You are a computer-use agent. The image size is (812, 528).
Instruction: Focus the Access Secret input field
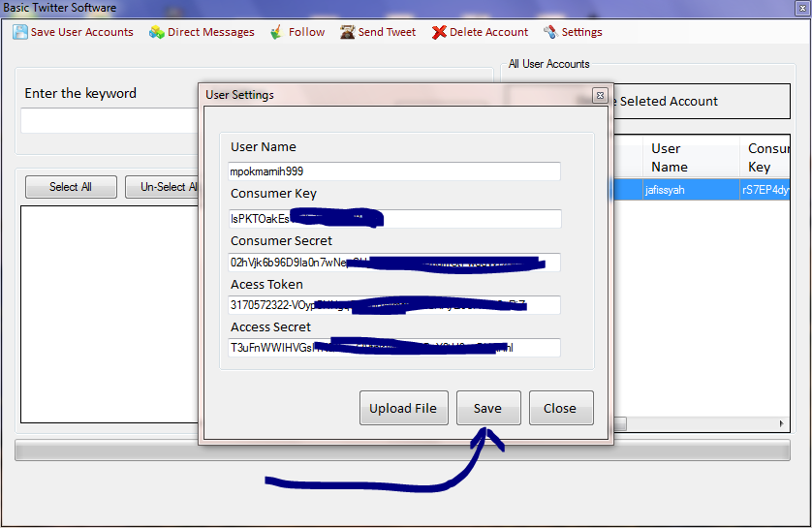394,348
